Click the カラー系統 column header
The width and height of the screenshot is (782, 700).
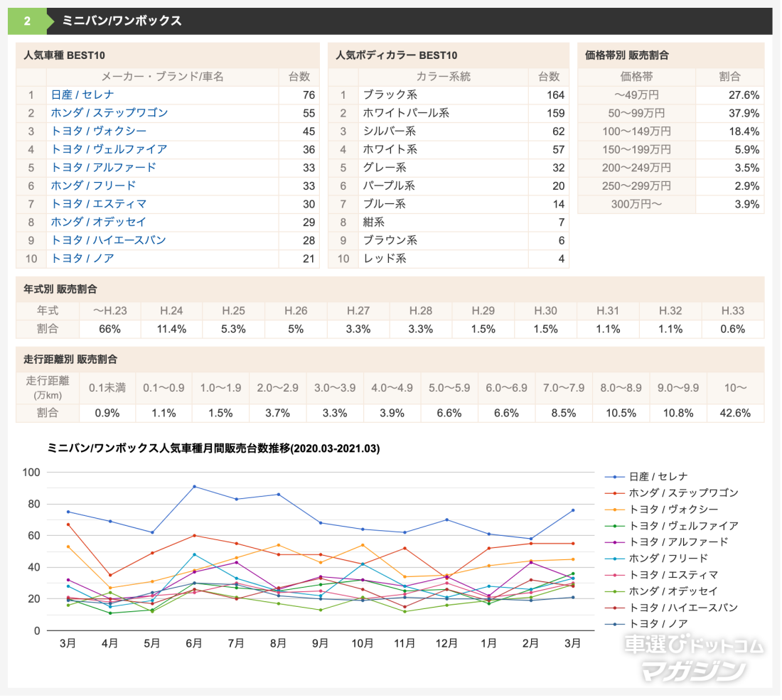tap(444, 77)
